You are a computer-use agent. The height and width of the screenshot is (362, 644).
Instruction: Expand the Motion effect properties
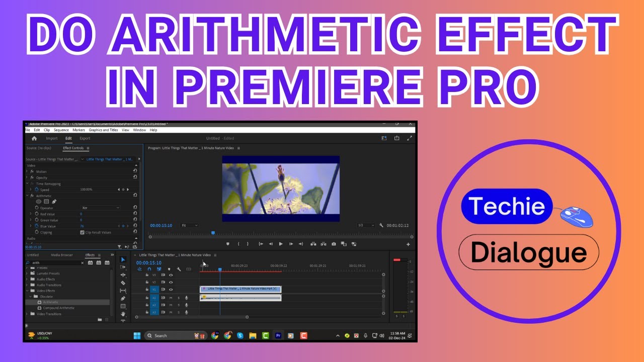click(x=27, y=171)
